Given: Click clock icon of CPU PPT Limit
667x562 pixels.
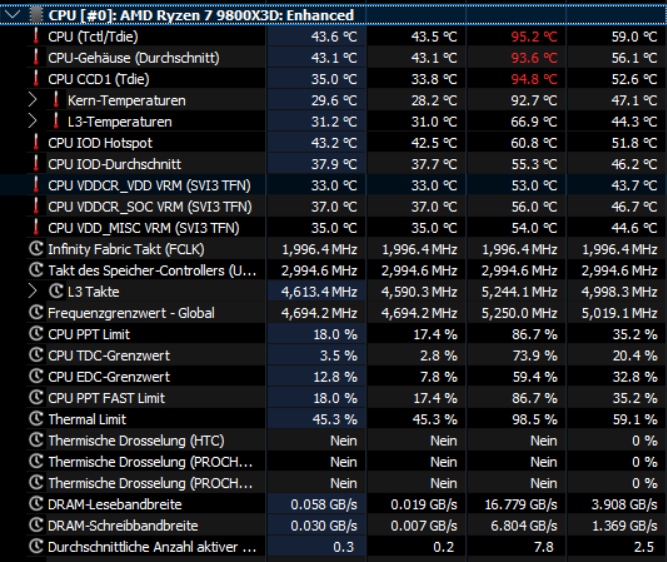Looking at the screenshot, I should coord(36,334).
